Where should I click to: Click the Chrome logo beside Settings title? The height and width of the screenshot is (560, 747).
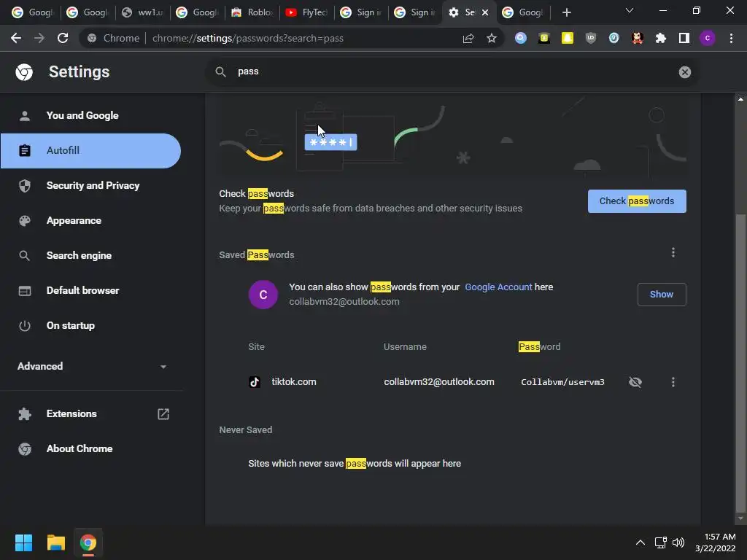(24, 72)
